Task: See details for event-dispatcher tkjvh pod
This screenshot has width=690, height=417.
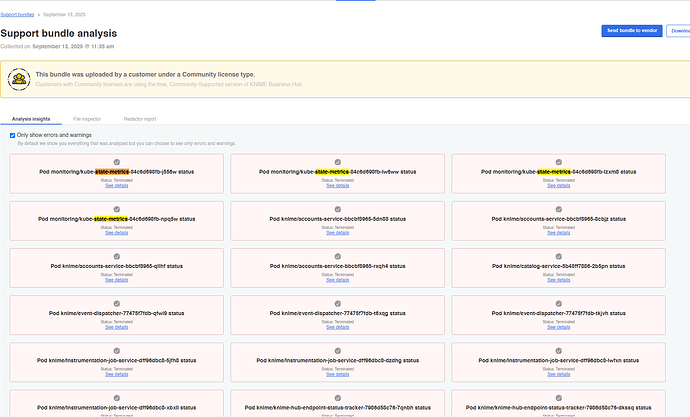Action: pos(558,327)
